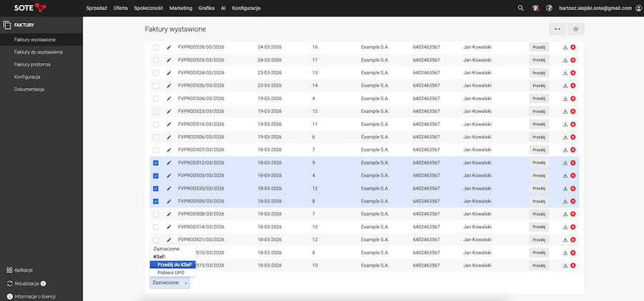Choose 'Pobierz UPO' from the dropdown list
The width and height of the screenshot is (644, 301).
[171, 272]
